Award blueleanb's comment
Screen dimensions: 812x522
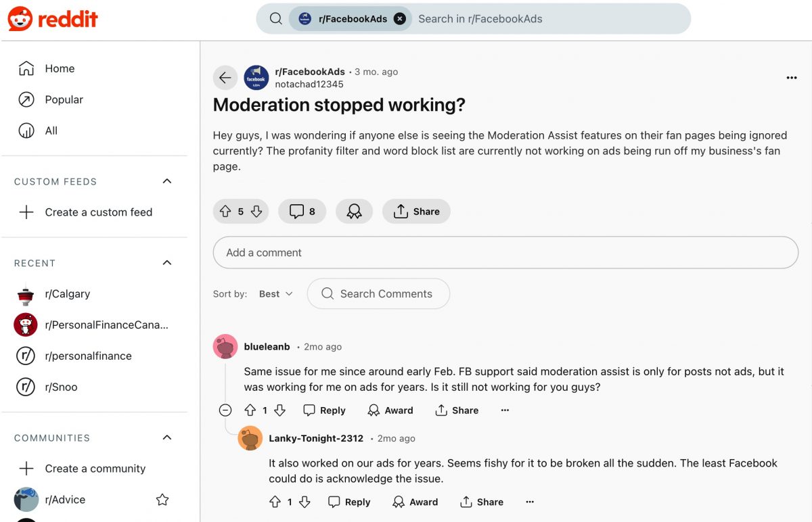pos(390,410)
